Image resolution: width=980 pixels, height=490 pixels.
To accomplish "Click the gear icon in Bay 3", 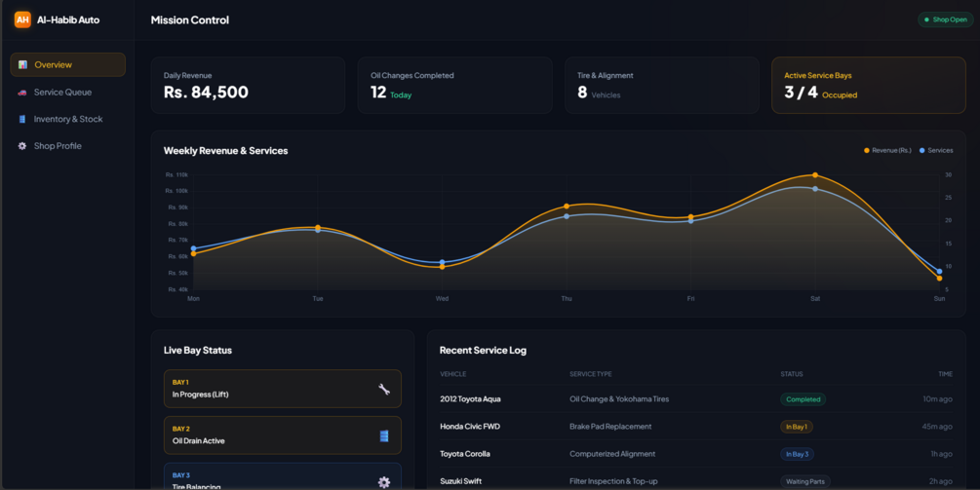I will [x=384, y=482].
